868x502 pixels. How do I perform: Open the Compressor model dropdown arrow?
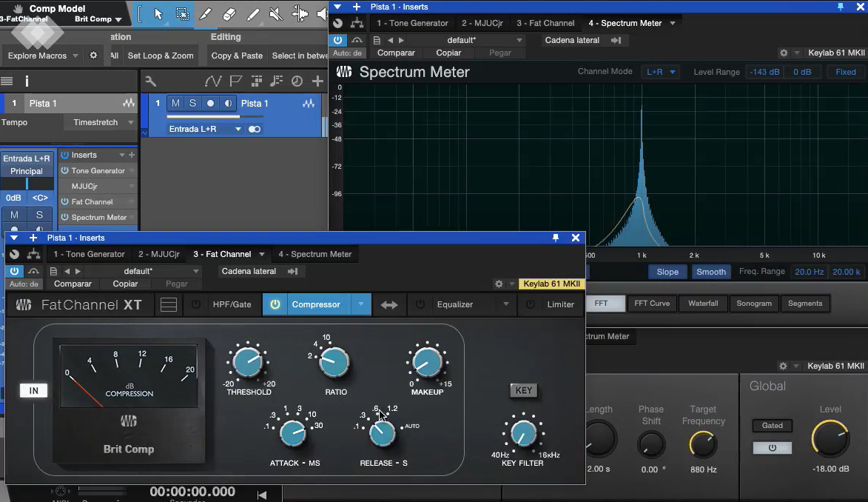(x=361, y=304)
